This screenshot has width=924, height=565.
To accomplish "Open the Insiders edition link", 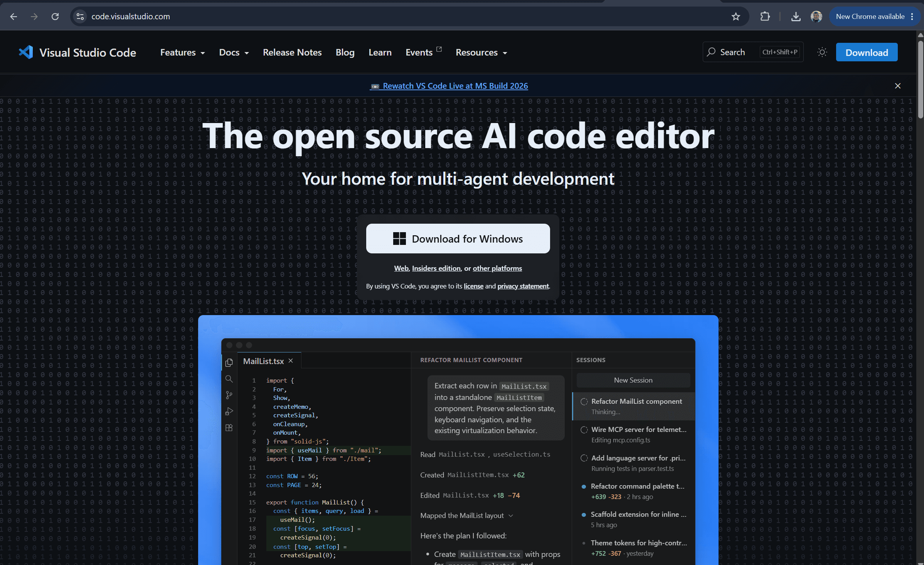I will 436,268.
